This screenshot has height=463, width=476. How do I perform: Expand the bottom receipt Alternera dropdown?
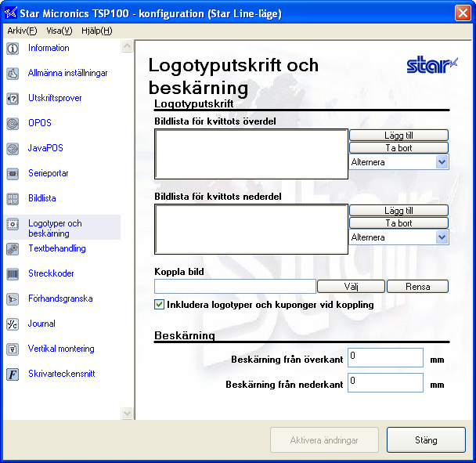(x=442, y=237)
